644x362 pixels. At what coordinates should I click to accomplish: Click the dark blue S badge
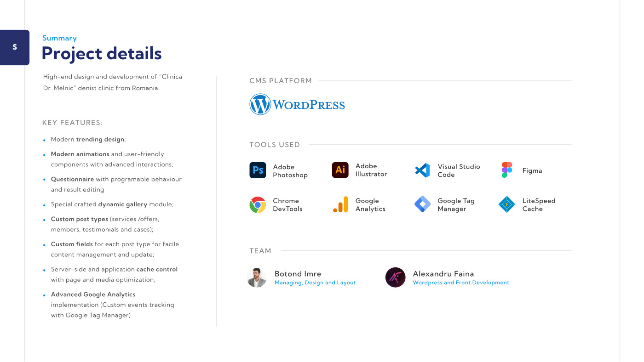coord(15,47)
